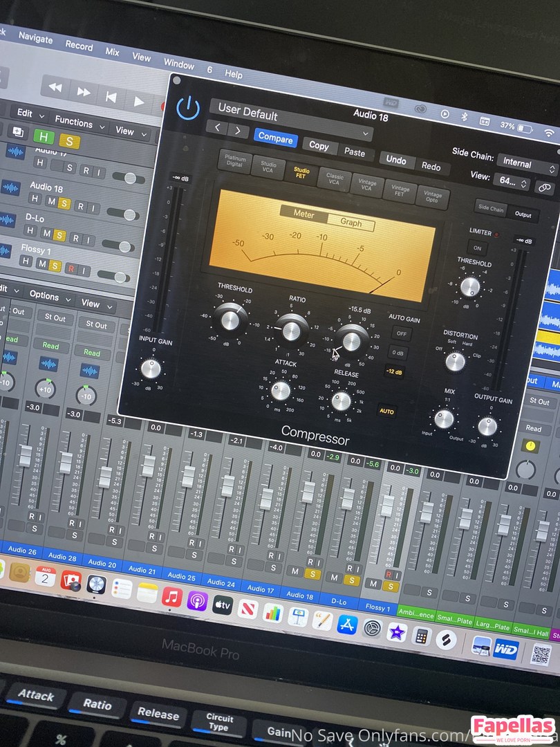560x747 pixels.
Task: Click the Threshold knob in the Compressor
Action: (x=230, y=319)
